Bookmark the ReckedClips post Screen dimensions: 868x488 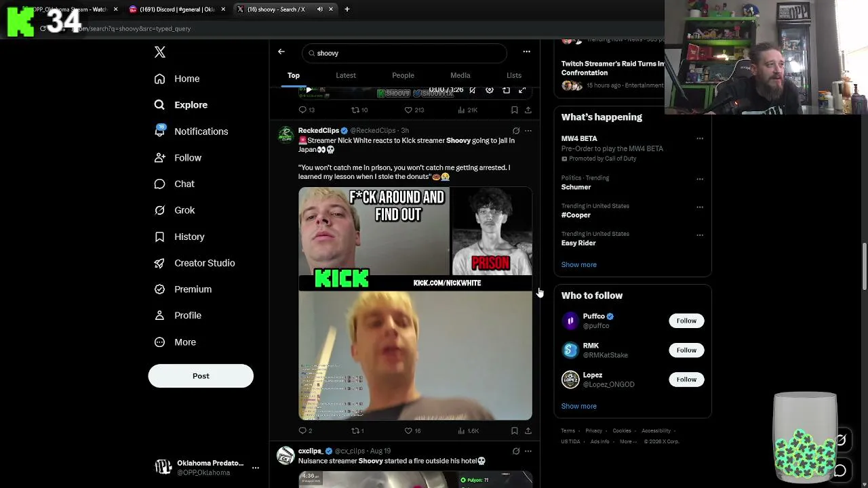coord(515,430)
